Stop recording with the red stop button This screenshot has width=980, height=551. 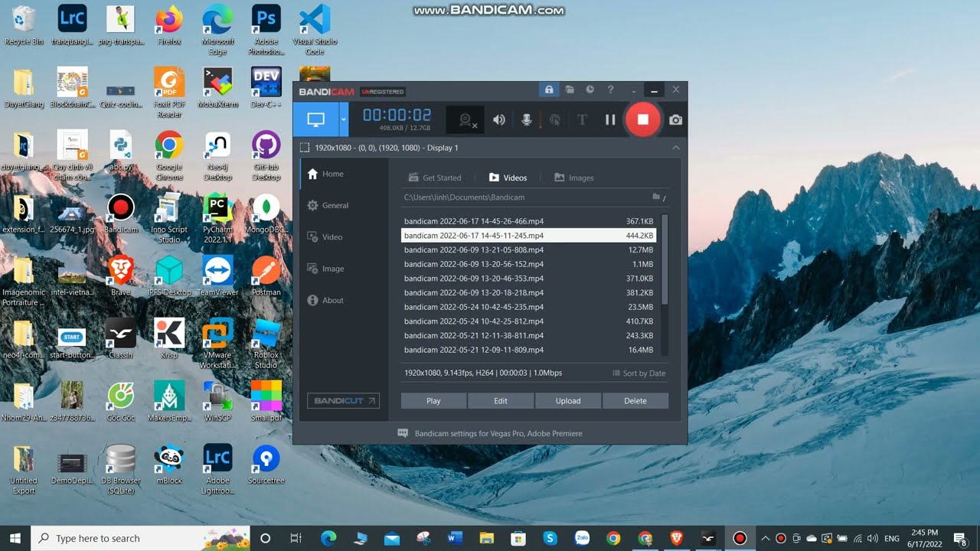642,119
